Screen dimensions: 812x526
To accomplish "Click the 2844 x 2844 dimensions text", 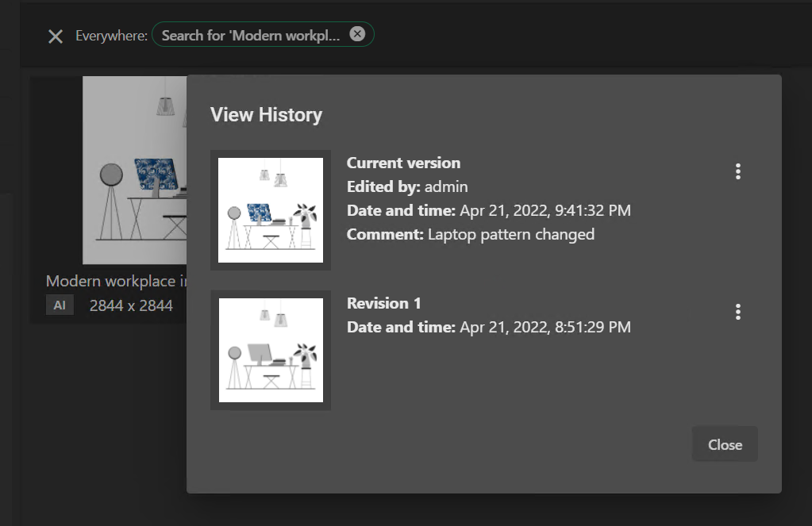I will pyautogui.click(x=131, y=305).
